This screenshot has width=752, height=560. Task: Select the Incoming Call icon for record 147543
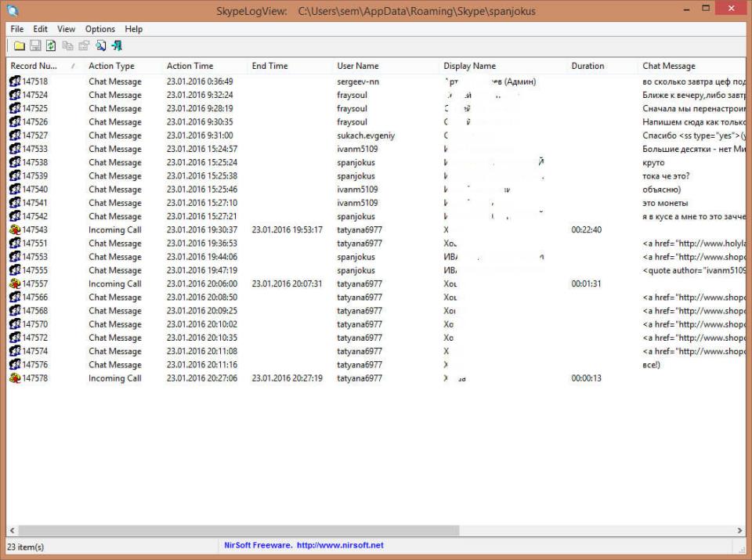click(15, 230)
